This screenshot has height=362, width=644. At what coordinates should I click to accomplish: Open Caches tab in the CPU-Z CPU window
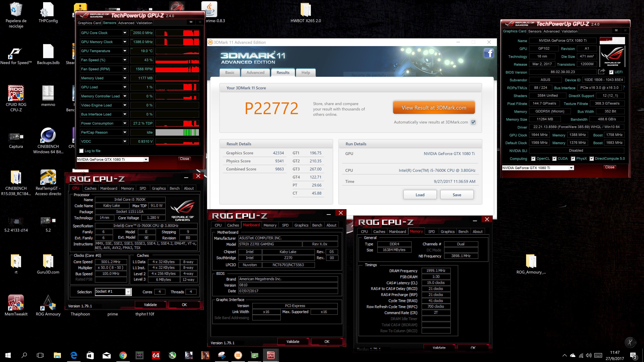[90, 188]
